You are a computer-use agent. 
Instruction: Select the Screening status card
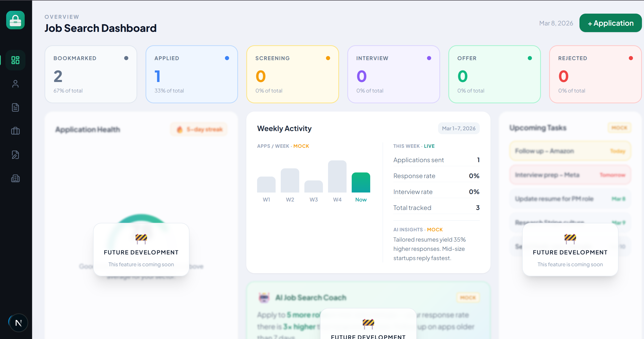(293, 74)
